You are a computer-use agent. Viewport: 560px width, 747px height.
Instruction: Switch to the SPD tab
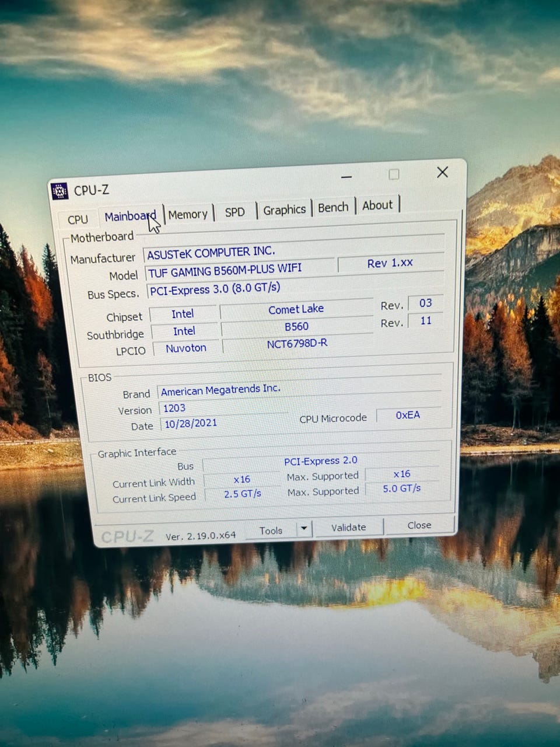click(x=235, y=212)
